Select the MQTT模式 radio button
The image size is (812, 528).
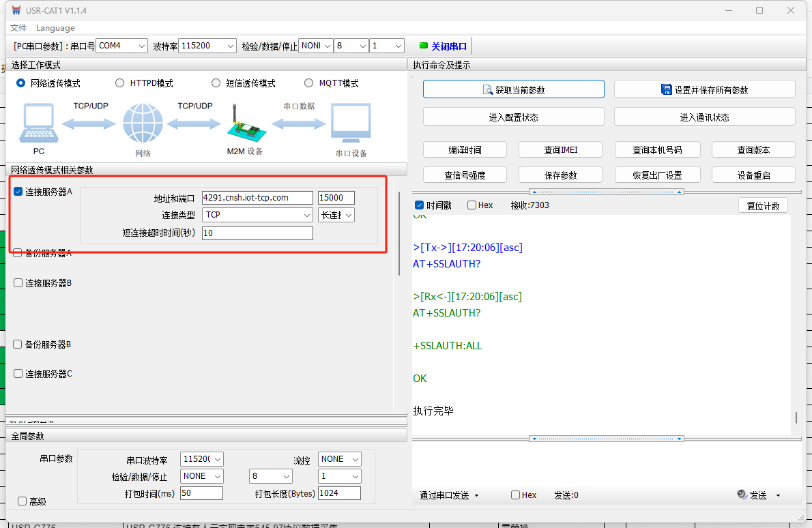(309, 83)
